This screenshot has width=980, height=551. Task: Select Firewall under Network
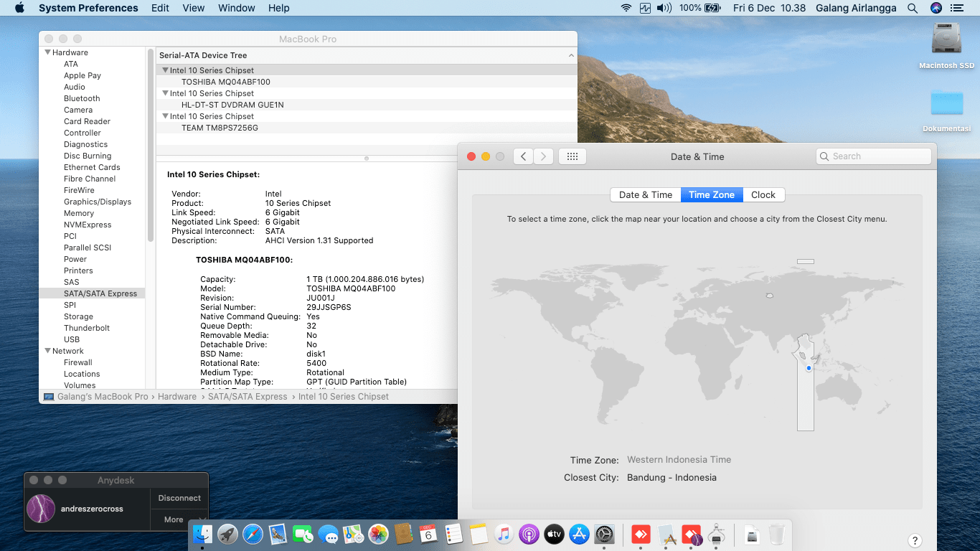(78, 362)
